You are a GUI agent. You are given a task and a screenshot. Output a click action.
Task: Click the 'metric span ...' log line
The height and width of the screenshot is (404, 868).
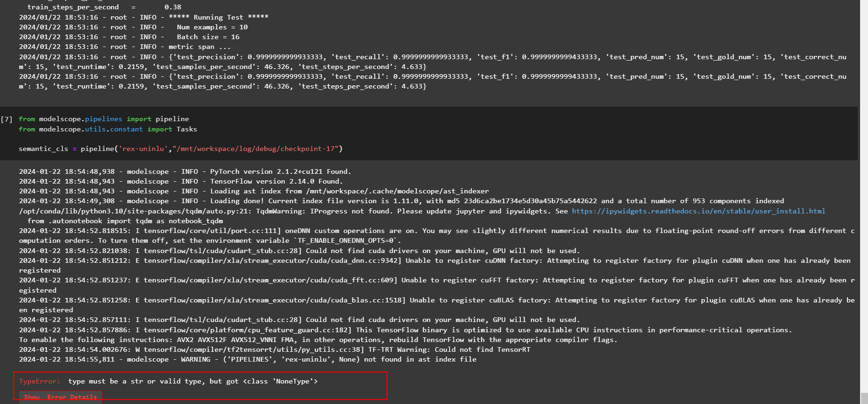point(125,47)
